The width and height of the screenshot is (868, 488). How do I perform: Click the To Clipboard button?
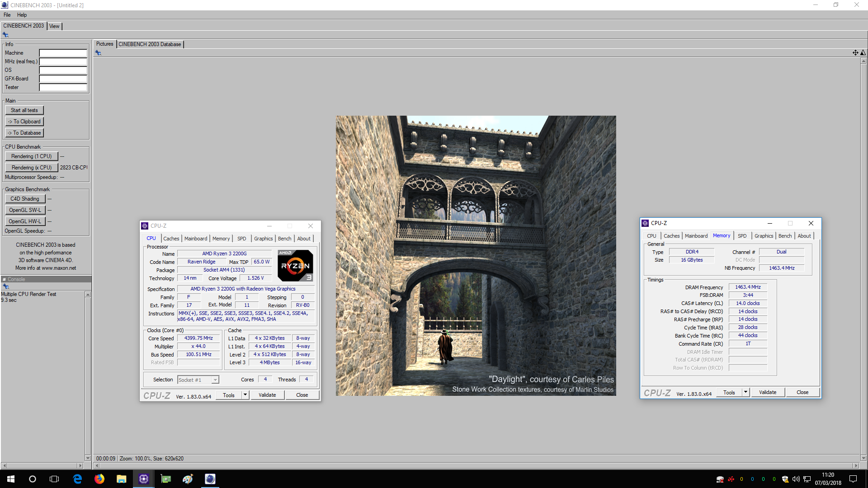tap(24, 122)
